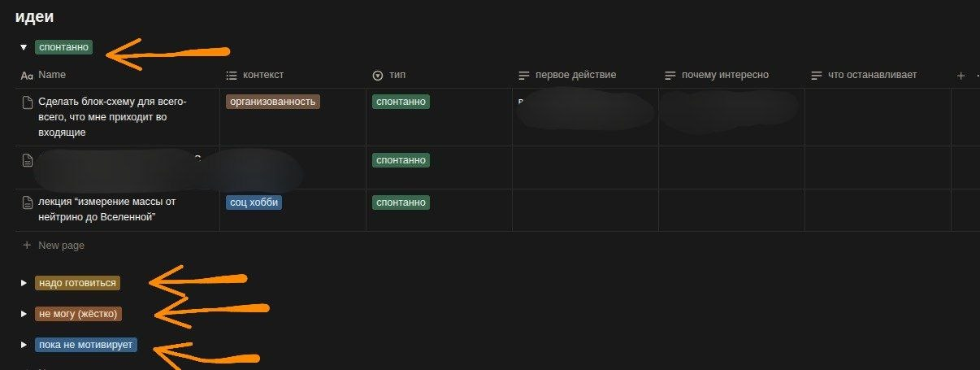Click the page icon of the лекция row
The image size is (980, 370).
click(27, 202)
